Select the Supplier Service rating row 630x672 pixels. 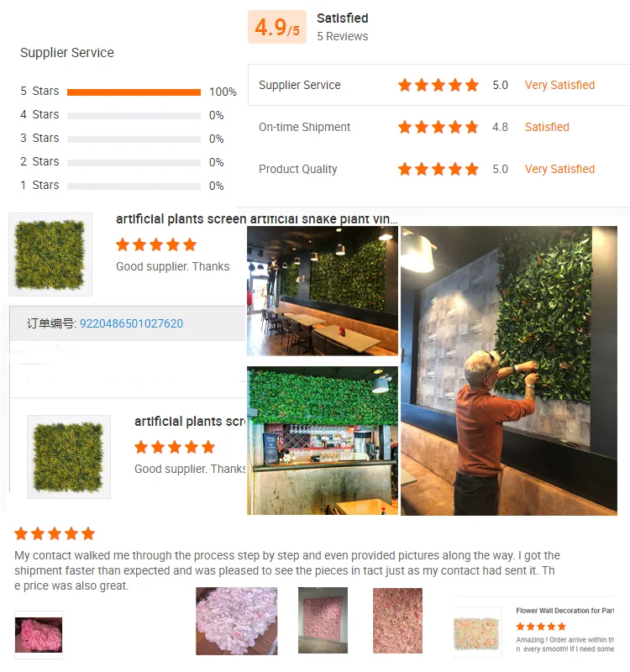[438, 85]
